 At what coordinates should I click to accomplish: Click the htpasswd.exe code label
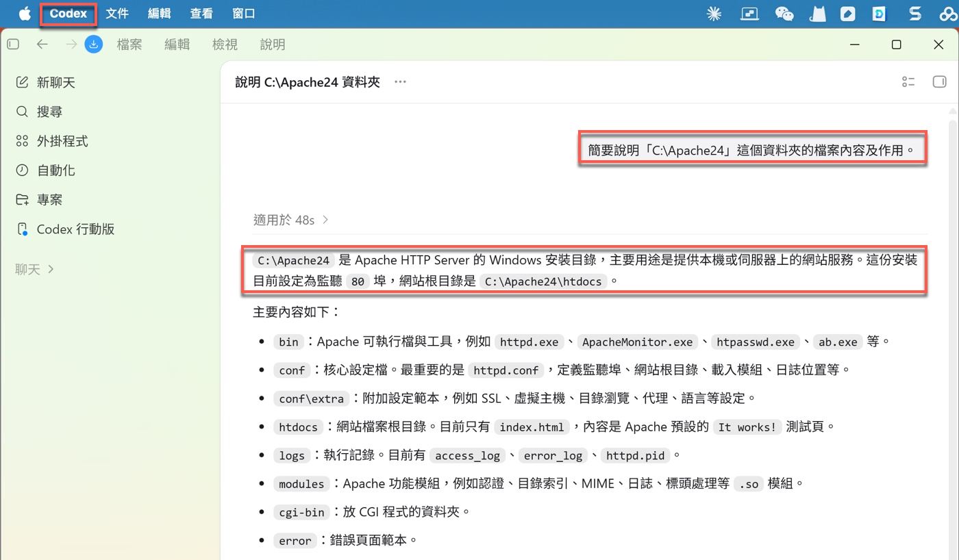point(756,342)
